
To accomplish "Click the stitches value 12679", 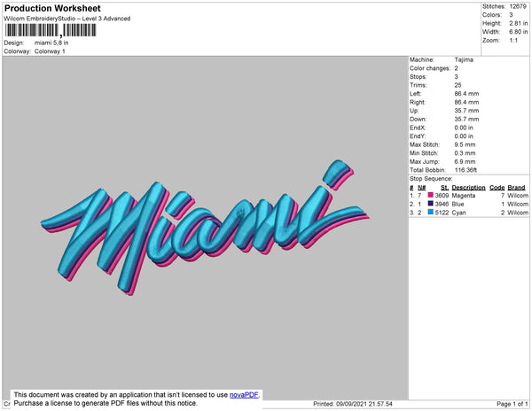I will [518, 6].
